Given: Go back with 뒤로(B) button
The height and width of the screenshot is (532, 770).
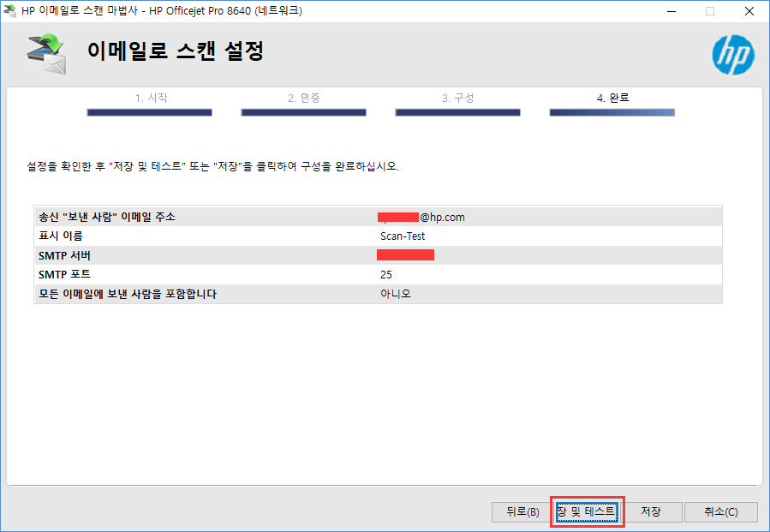Looking at the screenshot, I should click(x=522, y=511).
